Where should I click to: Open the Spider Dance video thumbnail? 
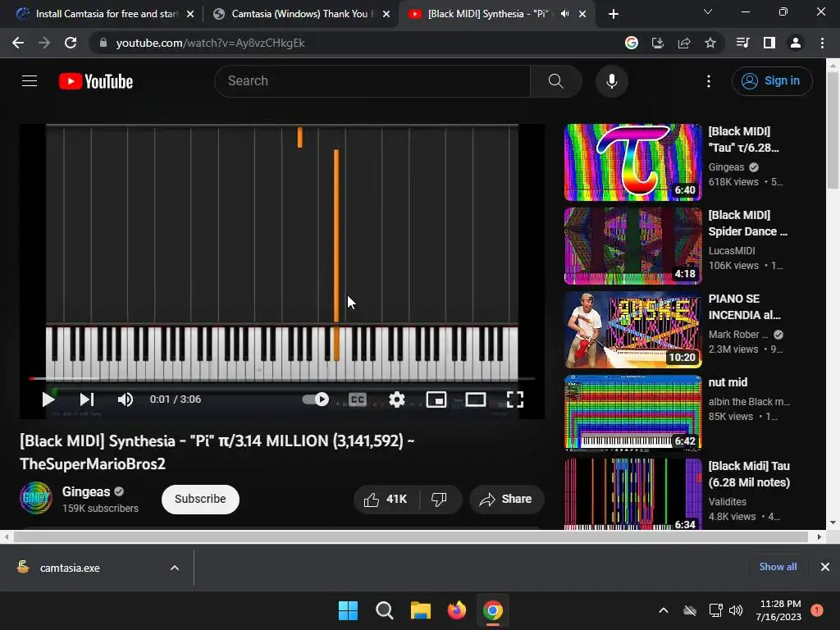632,246
